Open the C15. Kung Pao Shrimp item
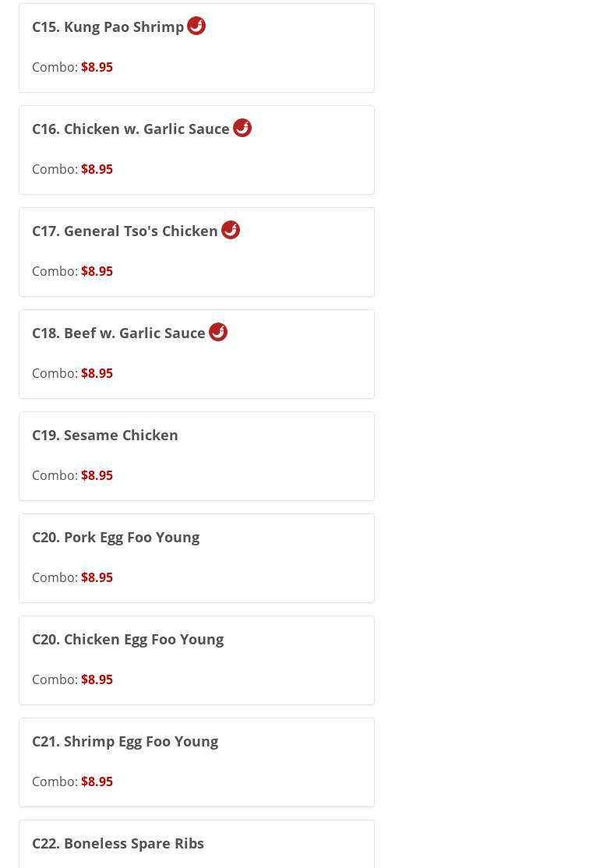 108,27
